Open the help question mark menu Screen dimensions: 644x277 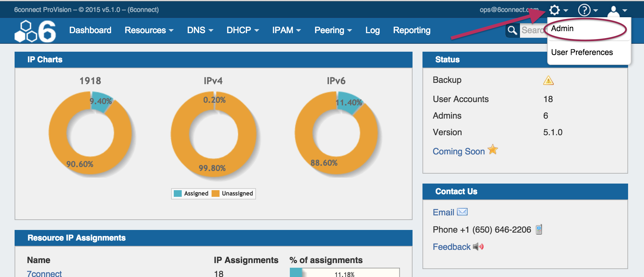[588, 10]
